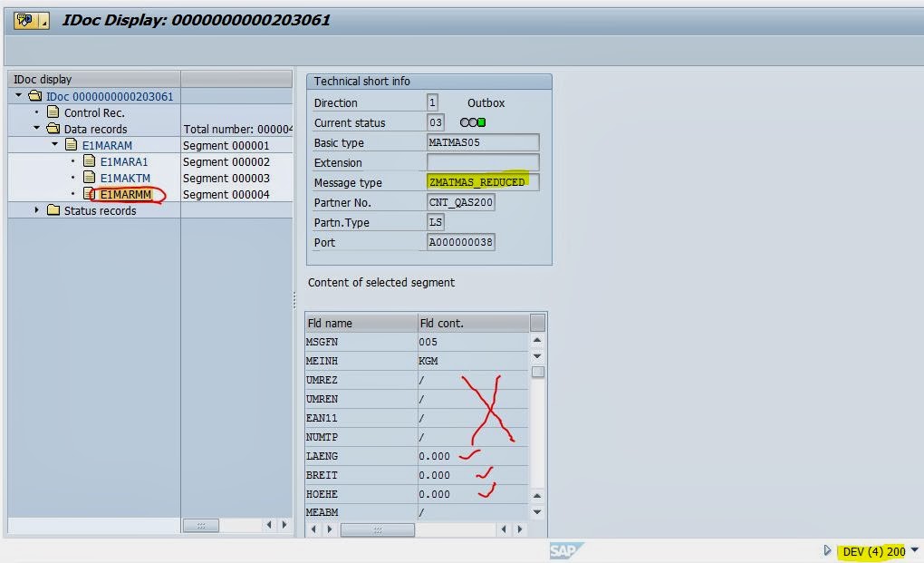Expand the Status records folder

(36, 209)
